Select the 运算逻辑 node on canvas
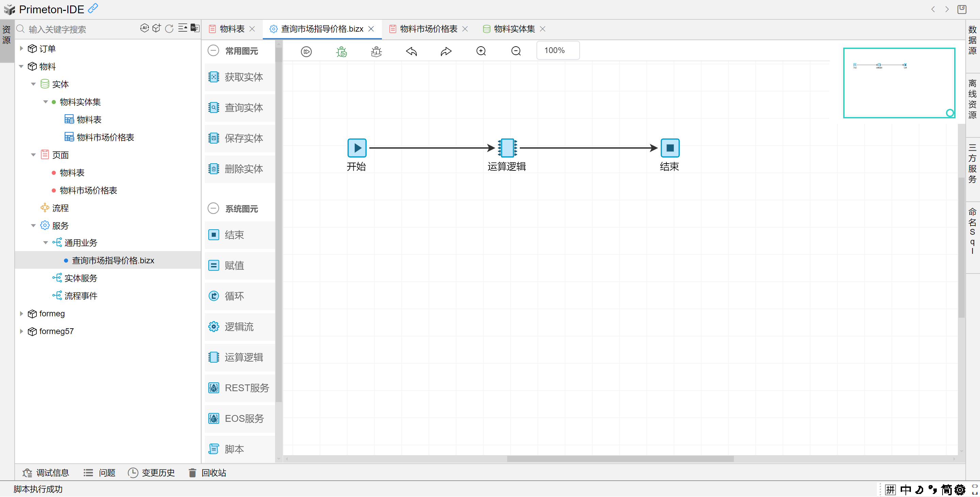The image size is (980, 497). [x=507, y=148]
